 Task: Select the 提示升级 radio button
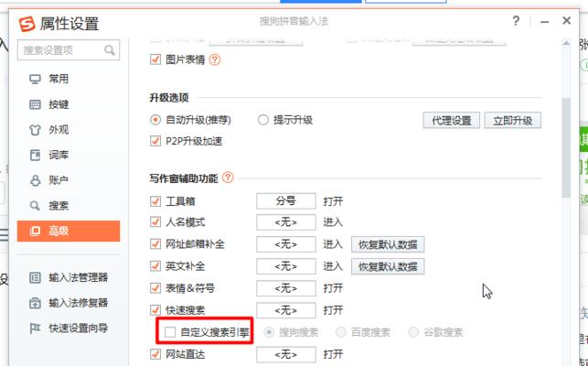point(263,120)
